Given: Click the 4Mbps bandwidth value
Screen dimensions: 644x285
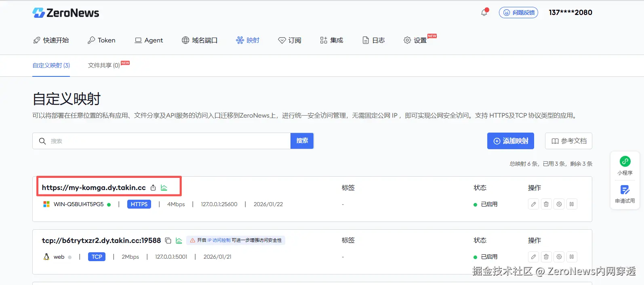Looking at the screenshot, I should click(176, 204).
